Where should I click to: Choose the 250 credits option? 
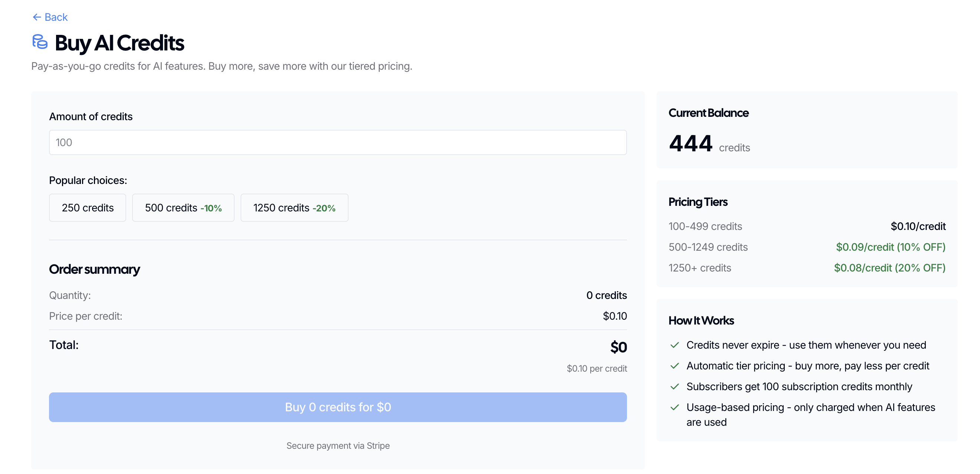coord(88,208)
